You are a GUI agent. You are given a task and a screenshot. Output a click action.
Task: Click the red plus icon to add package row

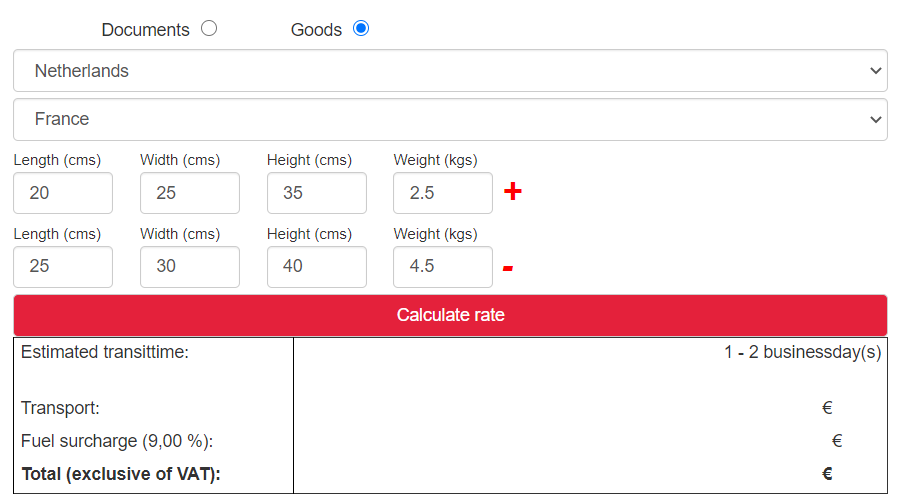pyautogui.click(x=512, y=192)
